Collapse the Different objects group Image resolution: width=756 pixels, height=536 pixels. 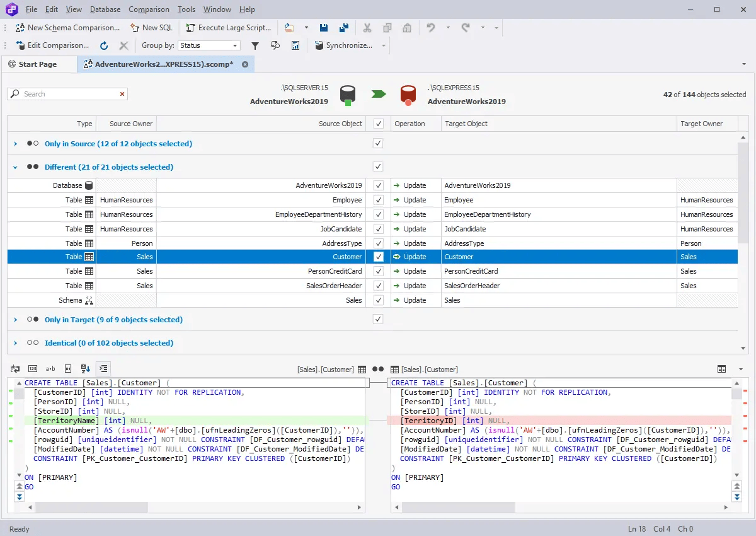[15, 166]
